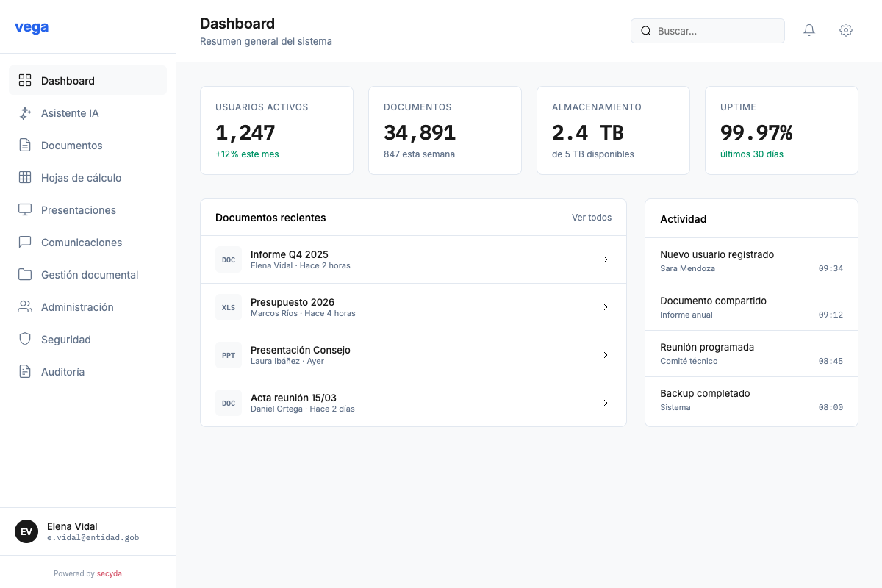The width and height of the screenshot is (882, 588).
Task: Open Gestión documental
Action: [90, 274]
